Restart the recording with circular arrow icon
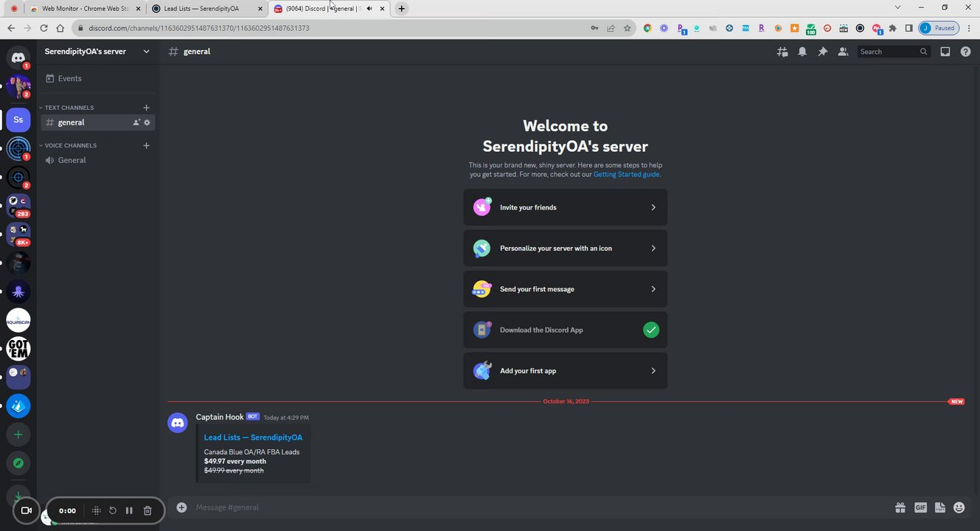This screenshot has width=980, height=531. pyautogui.click(x=113, y=510)
